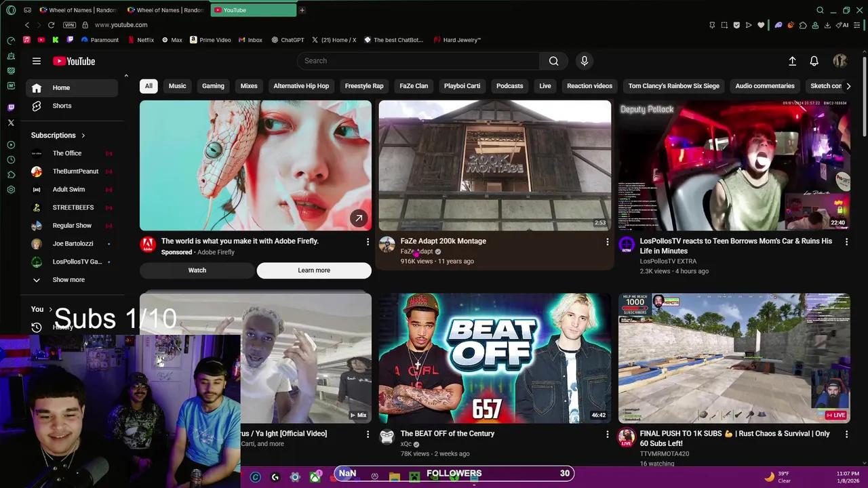Open options menu for FaZe Adapt 200k Montage
Screen dimensions: 868x488
point(607,242)
